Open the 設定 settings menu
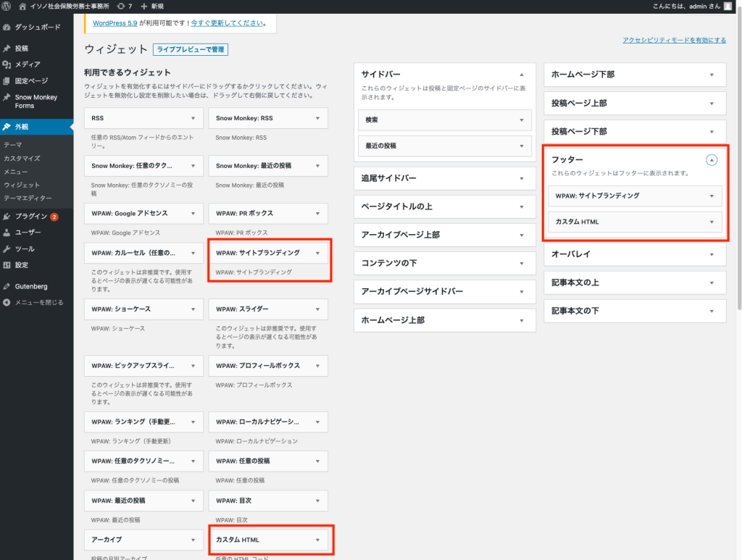The width and height of the screenshot is (742, 560). (x=22, y=264)
